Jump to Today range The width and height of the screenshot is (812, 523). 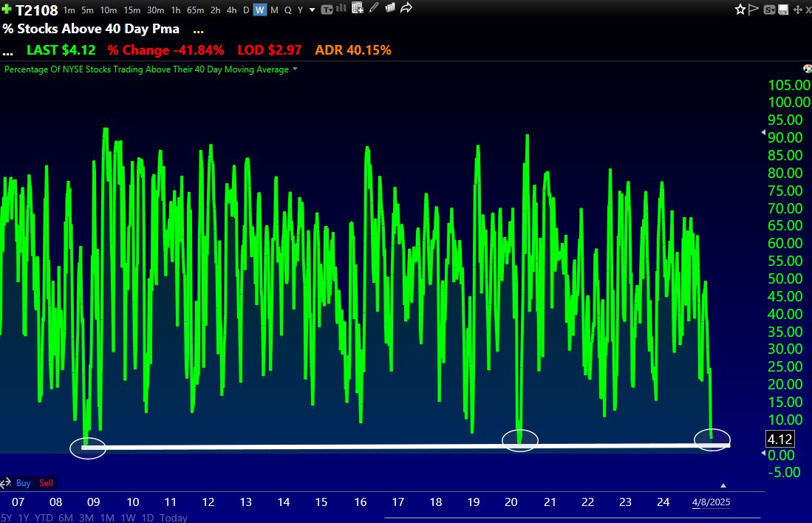pos(174,517)
